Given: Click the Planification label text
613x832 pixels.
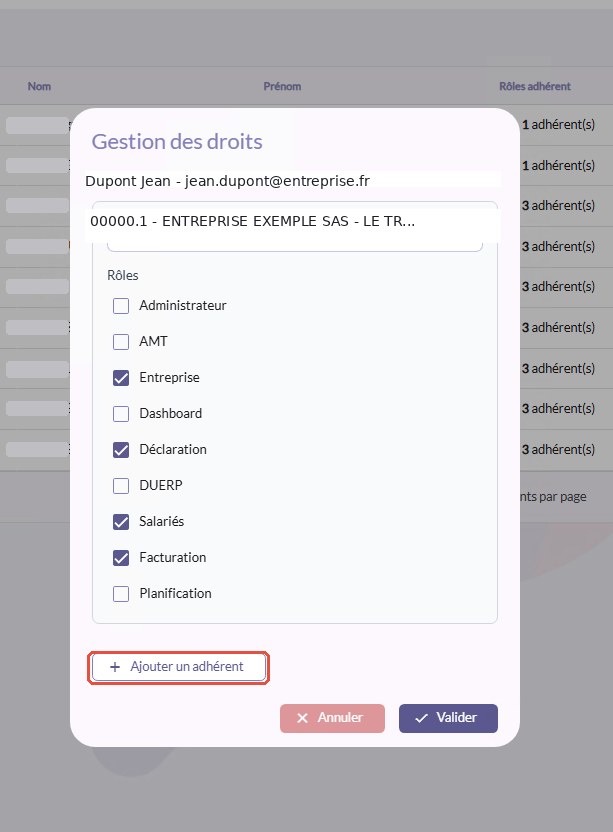Looking at the screenshot, I should 176,594.
